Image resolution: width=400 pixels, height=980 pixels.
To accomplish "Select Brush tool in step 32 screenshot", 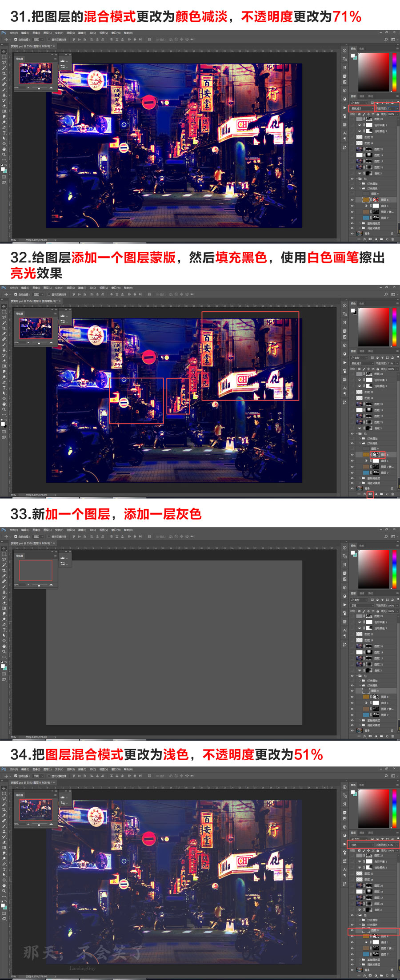I will 4,345.
